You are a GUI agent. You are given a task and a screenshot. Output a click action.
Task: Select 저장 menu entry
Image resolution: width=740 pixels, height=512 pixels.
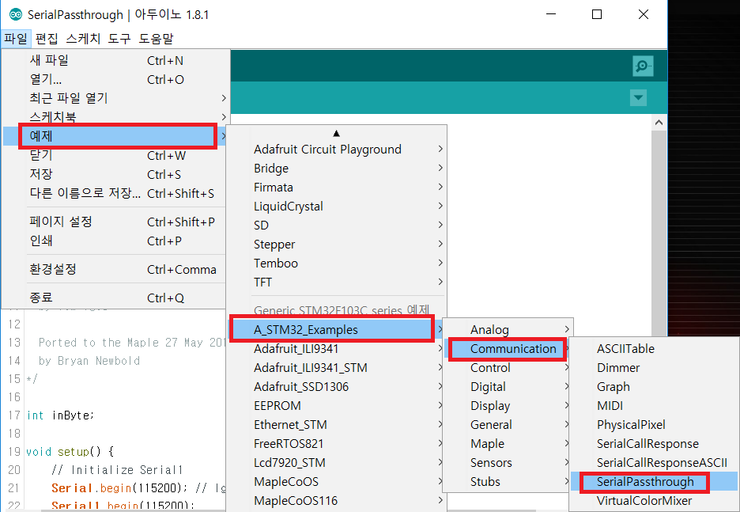pos(116,174)
